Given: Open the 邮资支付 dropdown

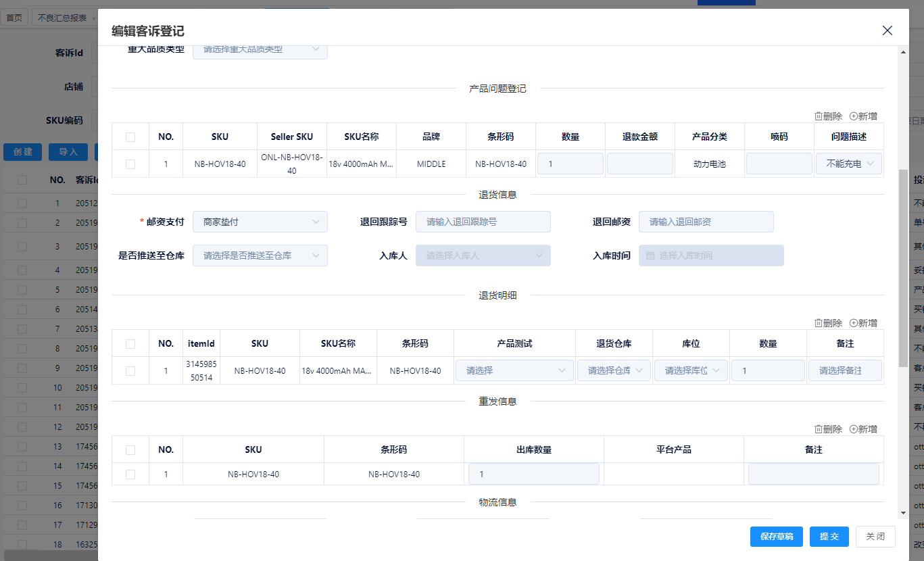Looking at the screenshot, I should [x=260, y=222].
